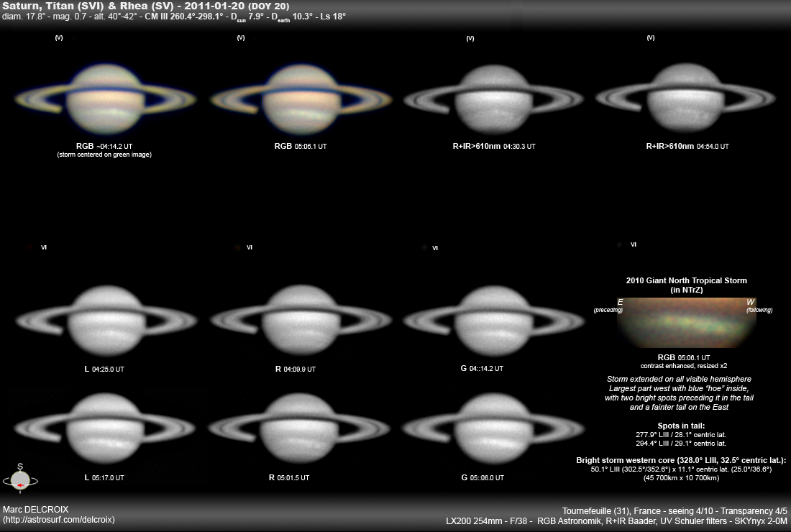Click the 'contrast enhanced, resized x2' caption
The image size is (791, 532).
684,366
